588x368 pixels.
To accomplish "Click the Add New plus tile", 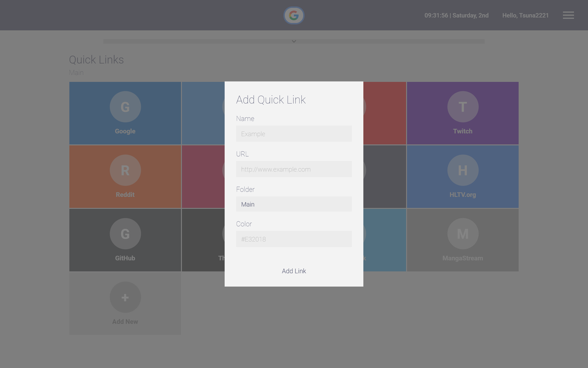I will [x=125, y=304].
